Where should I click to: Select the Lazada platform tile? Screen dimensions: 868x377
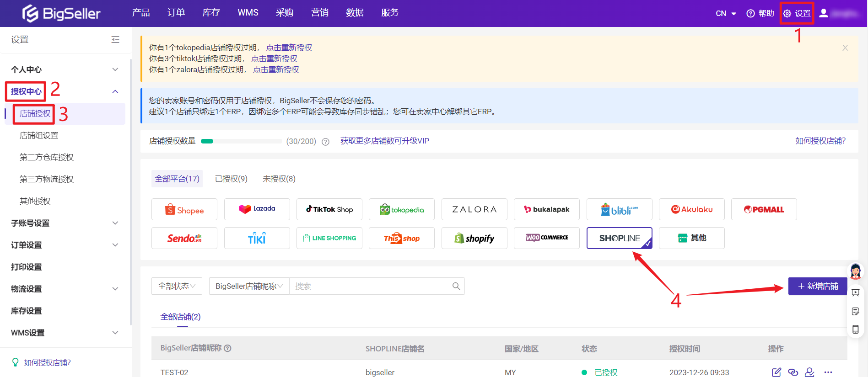257,209
